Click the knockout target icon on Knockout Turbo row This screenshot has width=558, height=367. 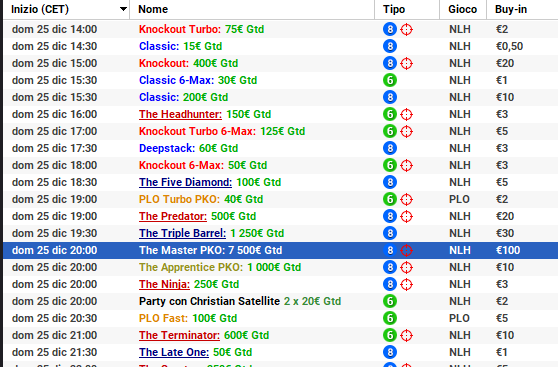coord(406,30)
